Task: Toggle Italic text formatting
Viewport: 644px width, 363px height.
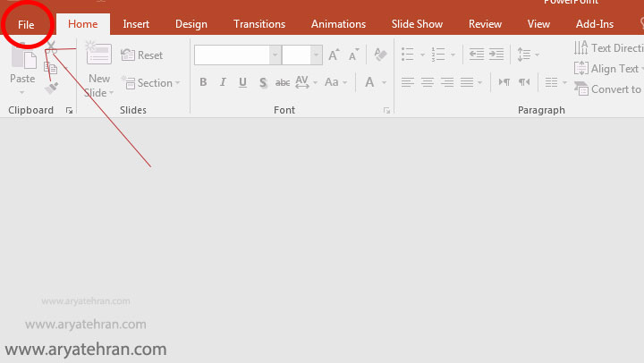Action: tap(223, 83)
